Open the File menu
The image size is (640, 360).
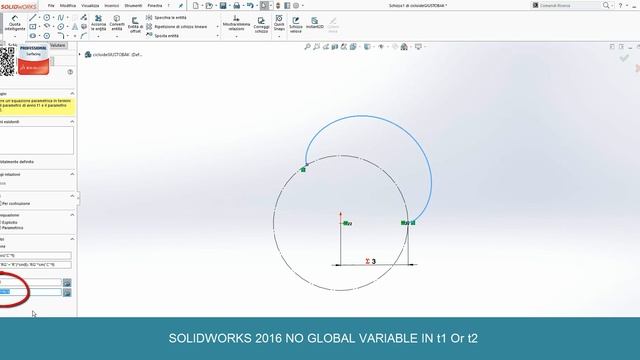(x=51, y=6)
